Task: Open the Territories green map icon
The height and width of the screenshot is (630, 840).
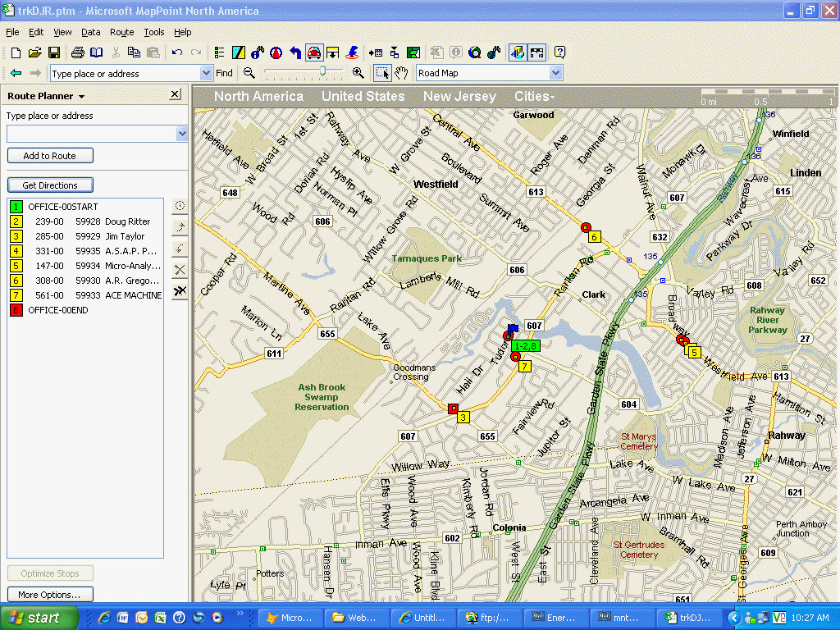Action: pos(413,52)
